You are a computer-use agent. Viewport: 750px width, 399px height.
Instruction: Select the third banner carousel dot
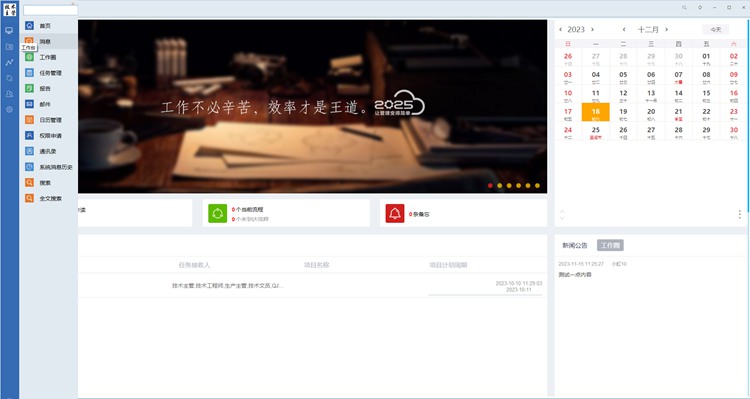click(509, 186)
